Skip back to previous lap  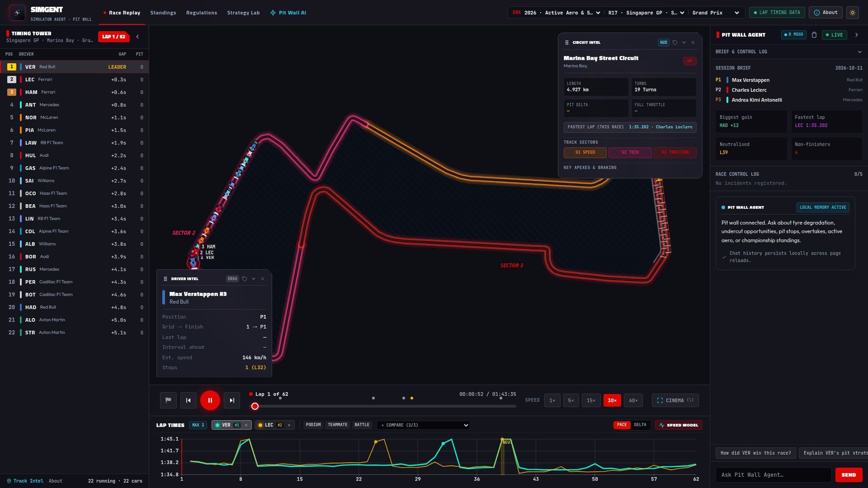(189, 400)
